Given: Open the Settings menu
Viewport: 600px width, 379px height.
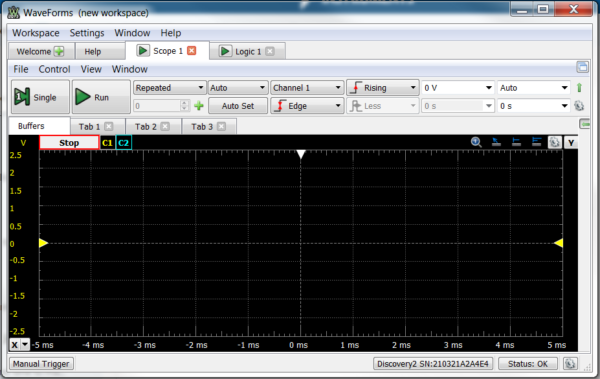Looking at the screenshot, I should pos(87,33).
